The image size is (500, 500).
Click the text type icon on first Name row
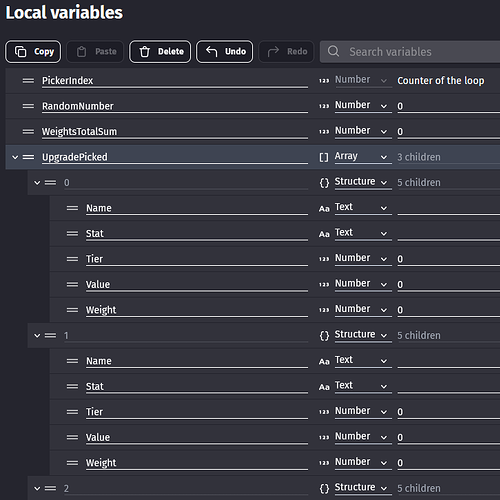coord(324,209)
